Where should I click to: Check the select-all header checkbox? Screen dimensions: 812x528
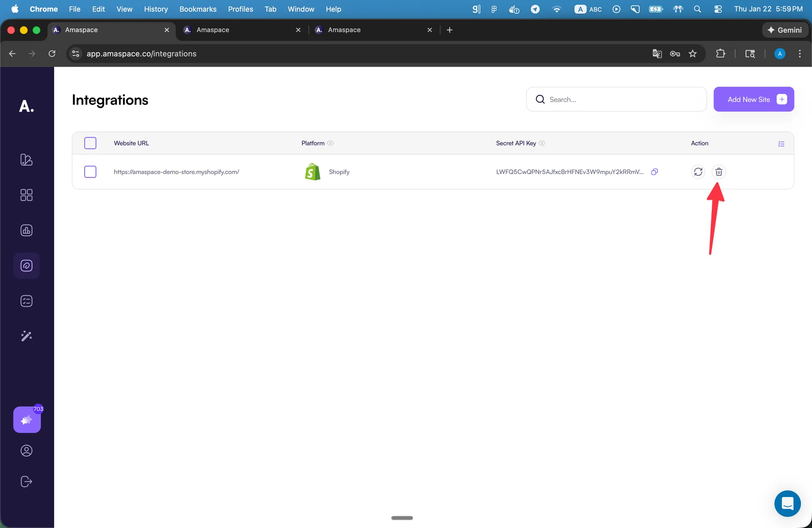tap(90, 143)
